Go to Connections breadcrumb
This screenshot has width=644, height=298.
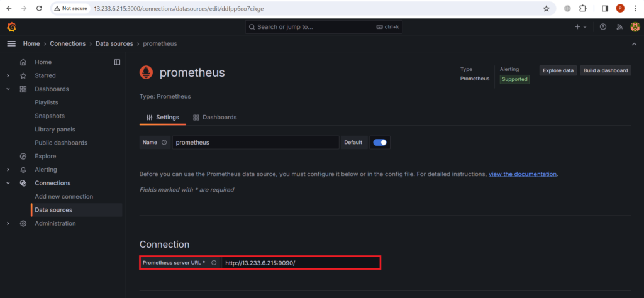coord(68,43)
